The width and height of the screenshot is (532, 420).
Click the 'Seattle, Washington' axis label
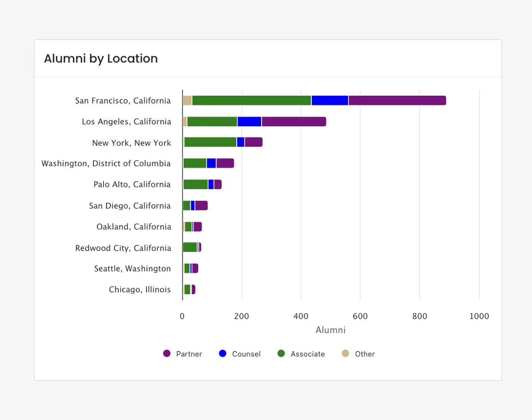click(133, 268)
